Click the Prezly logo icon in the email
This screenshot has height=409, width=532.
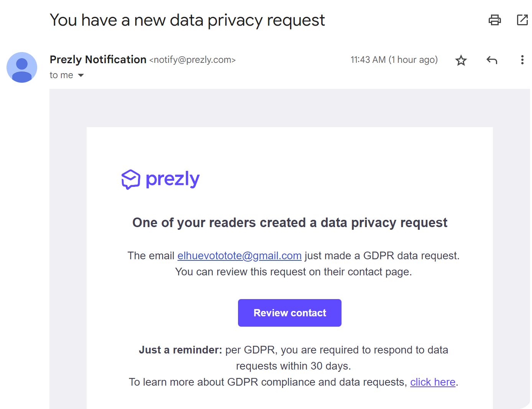[131, 179]
